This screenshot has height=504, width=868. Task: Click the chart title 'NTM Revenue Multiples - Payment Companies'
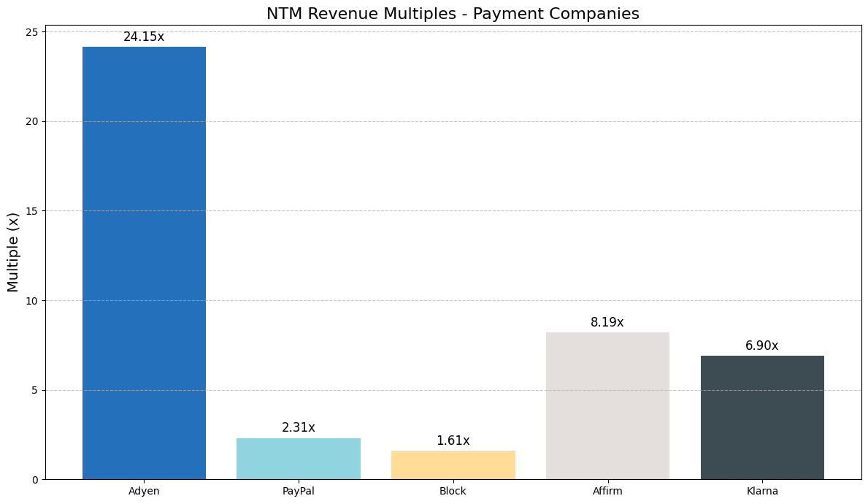(453, 13)
